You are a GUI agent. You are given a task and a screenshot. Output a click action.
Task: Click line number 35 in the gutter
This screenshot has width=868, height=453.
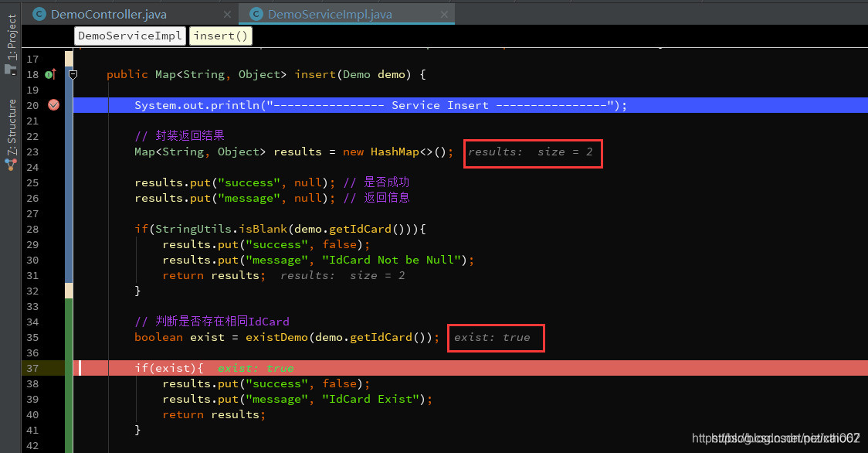point(32,337)
